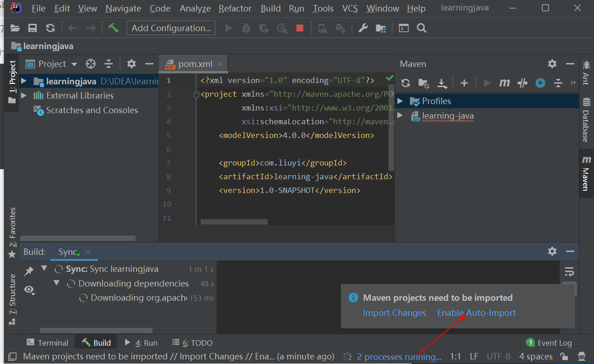Click the Synchronize icon in main toolbar
594x364 pixels.
50,28
